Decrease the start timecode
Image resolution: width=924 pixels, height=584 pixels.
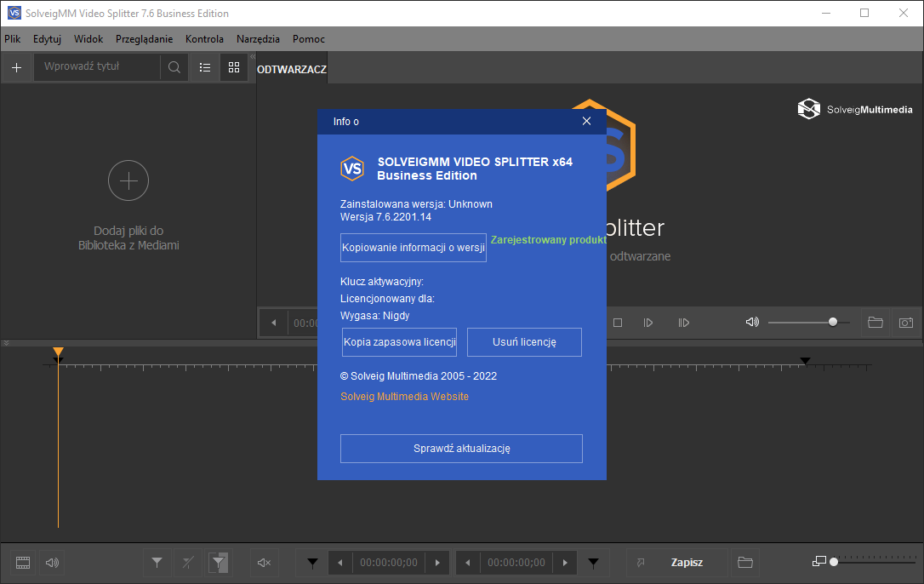(x=340, y=563)
